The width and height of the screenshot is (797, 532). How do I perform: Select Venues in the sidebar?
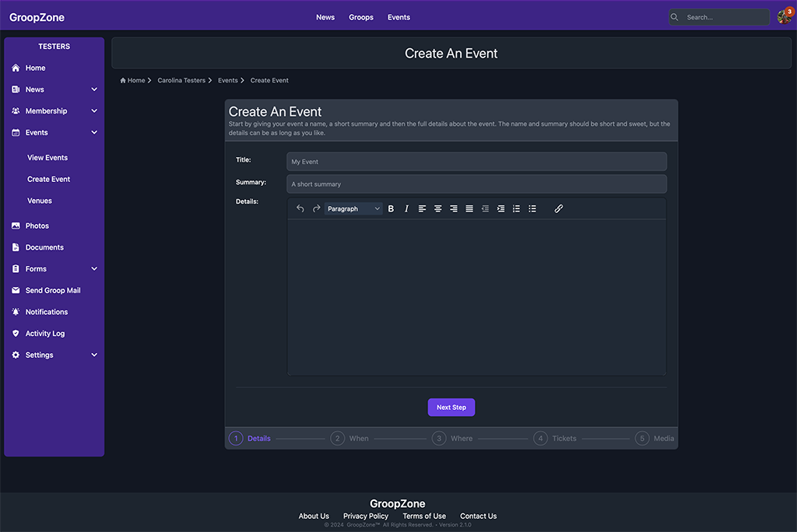[x=40, y=201]
